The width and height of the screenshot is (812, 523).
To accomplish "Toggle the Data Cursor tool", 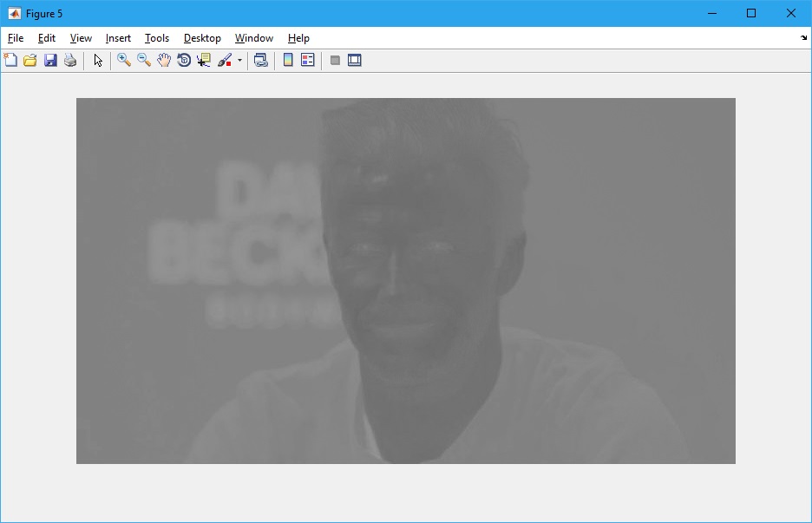I will click(204, 60).
